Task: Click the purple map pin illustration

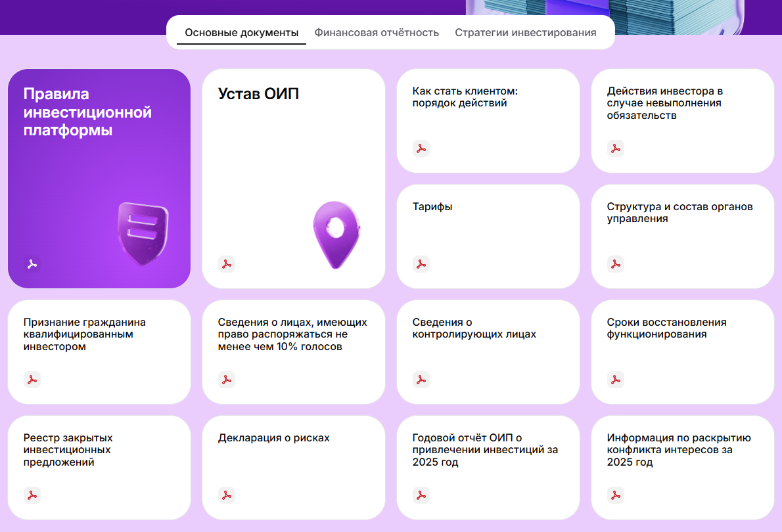Action: [337, 234]
